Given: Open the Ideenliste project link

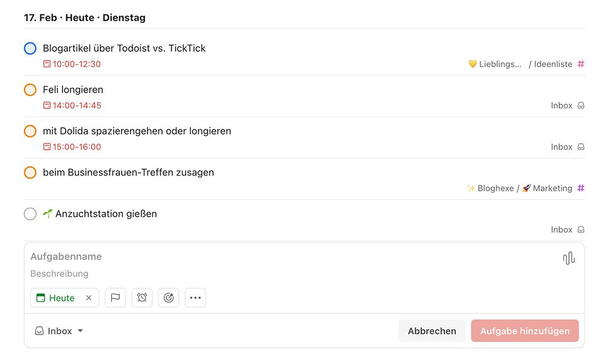Looking at the screenshot, I should pos(553,64).
